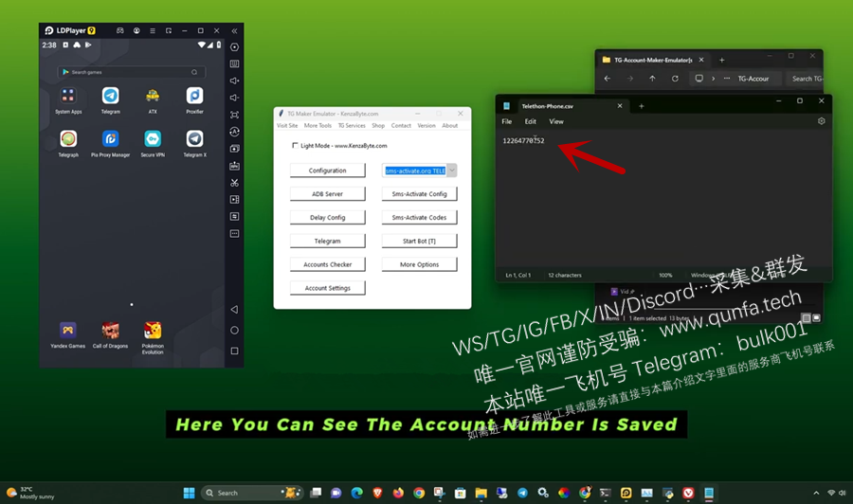Screen dimensions: 853x504
Task: Open the TG Services menu
Action: click(x=352, y=126)
